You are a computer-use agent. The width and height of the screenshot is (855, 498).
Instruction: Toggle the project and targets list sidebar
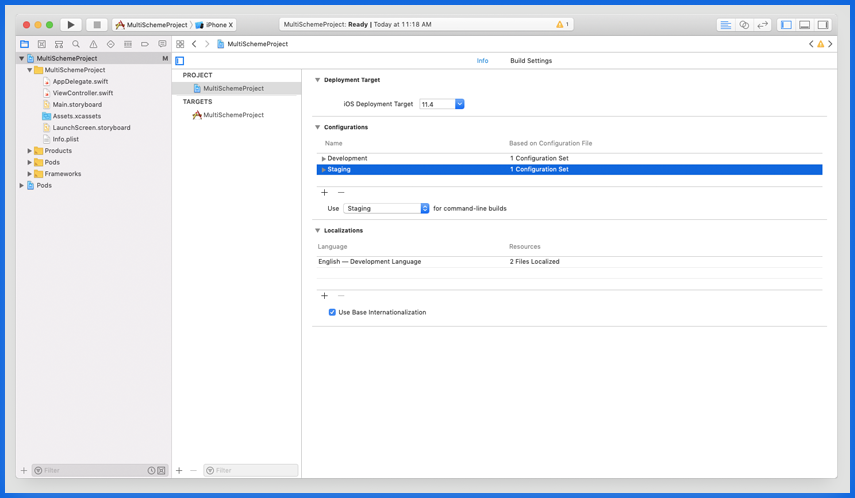(180, 61)
